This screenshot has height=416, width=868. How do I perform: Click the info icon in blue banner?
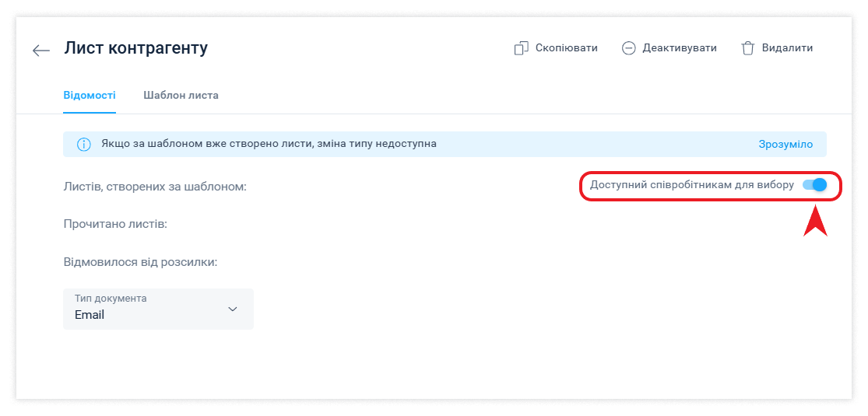pyautogui.click(x=83, y=144)
